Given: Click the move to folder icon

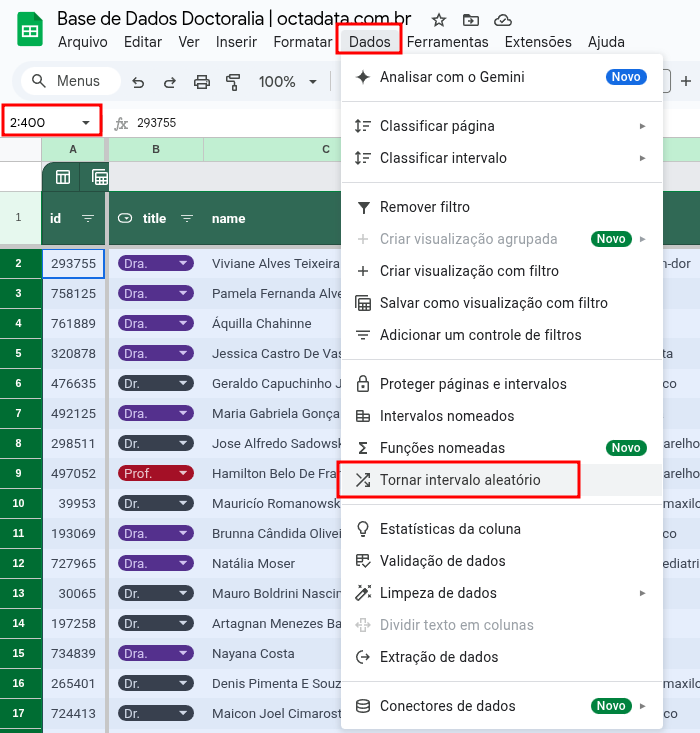Looking at the screenshot, I should pyautogui.click(x=470, y=20).
